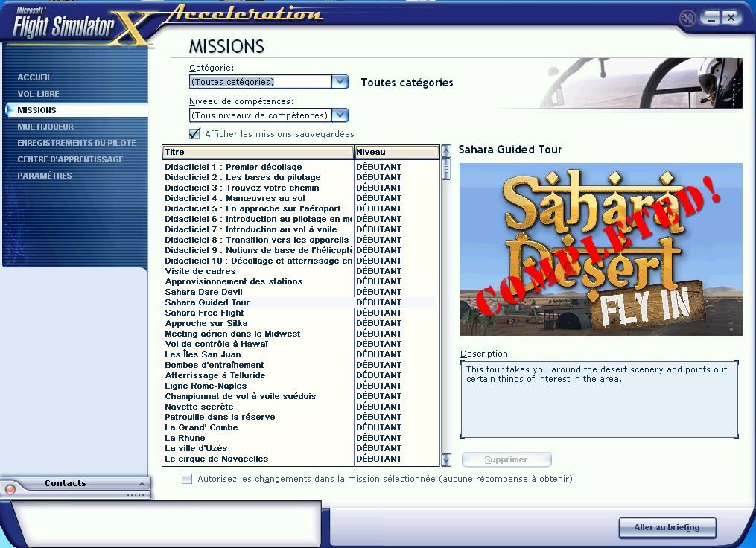Close the Flight Simulator window
The image size is (756, 548).
pos(731,18)
